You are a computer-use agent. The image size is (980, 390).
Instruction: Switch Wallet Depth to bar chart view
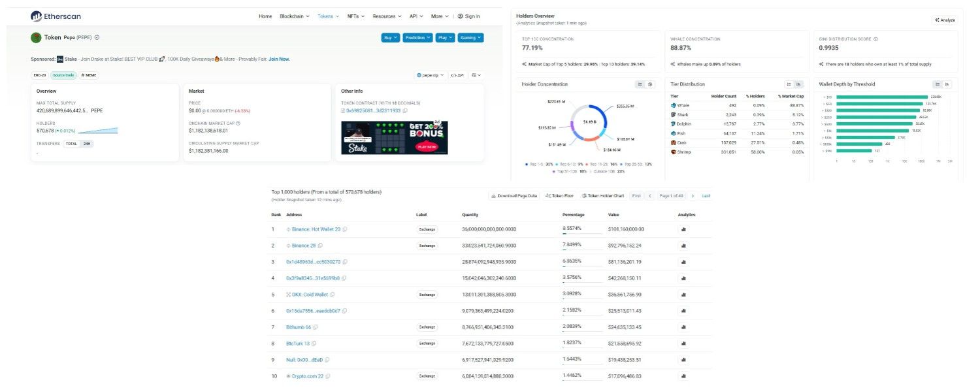click(948, 84)
